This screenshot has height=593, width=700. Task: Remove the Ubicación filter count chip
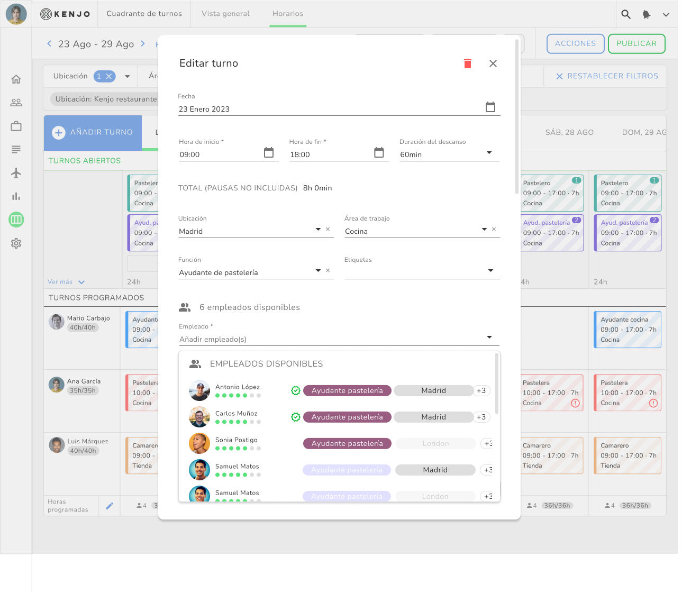109,76
